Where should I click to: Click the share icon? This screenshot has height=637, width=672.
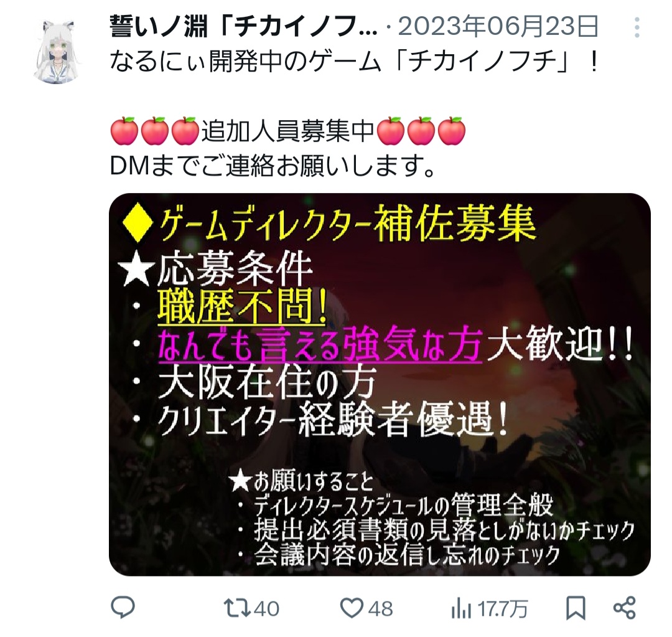point(625,608)
